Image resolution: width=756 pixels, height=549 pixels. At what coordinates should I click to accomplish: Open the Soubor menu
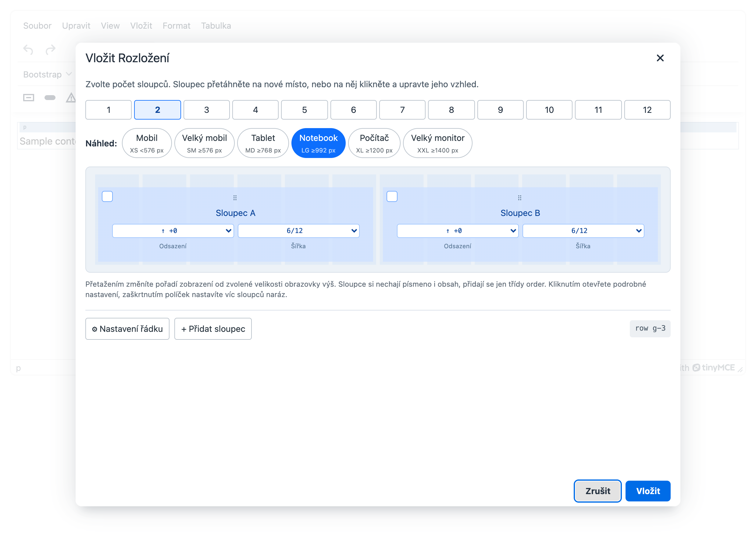pyautogui.click(x=37, y=26)
